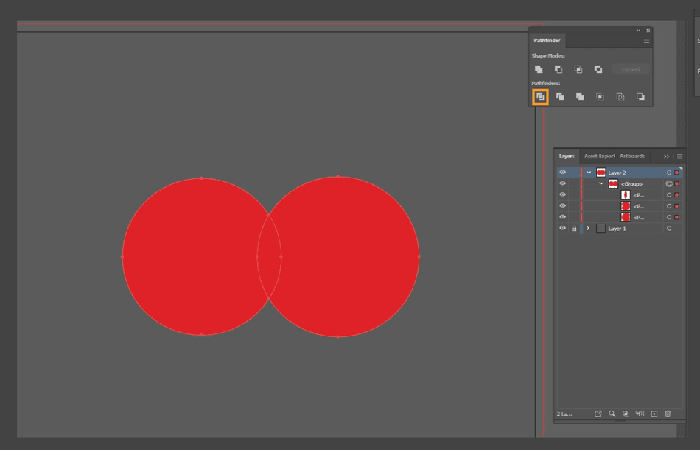Click Layer 1 target circle icon
The width and height of the screenshot is (700, 450).
click(669, 228)
